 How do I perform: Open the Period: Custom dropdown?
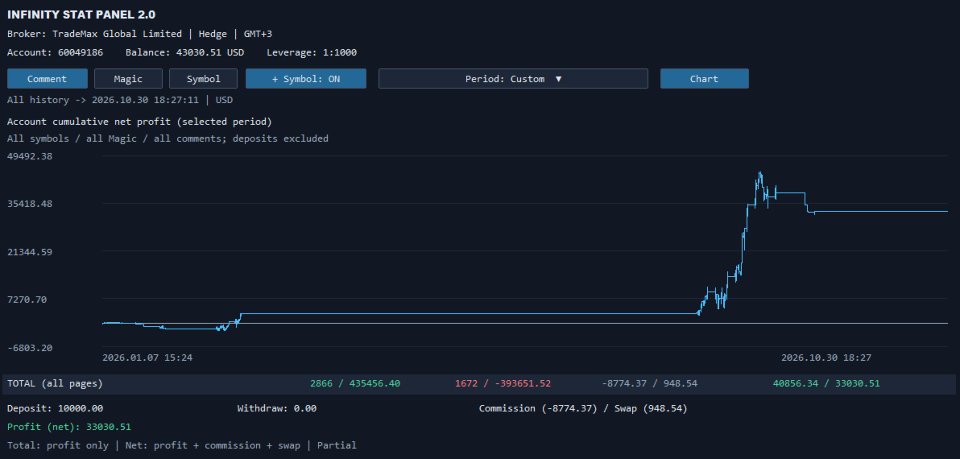pos(513,79)
